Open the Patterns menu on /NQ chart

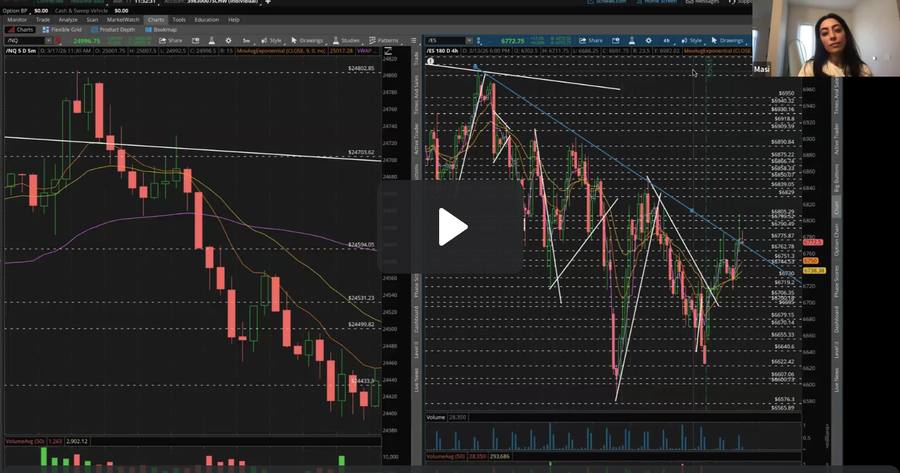tap(383, 41)
